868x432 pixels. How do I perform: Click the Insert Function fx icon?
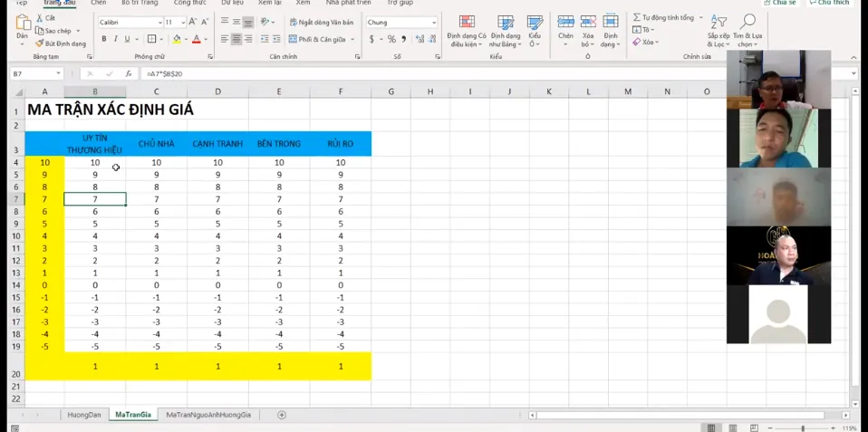[x=129, y=73]
